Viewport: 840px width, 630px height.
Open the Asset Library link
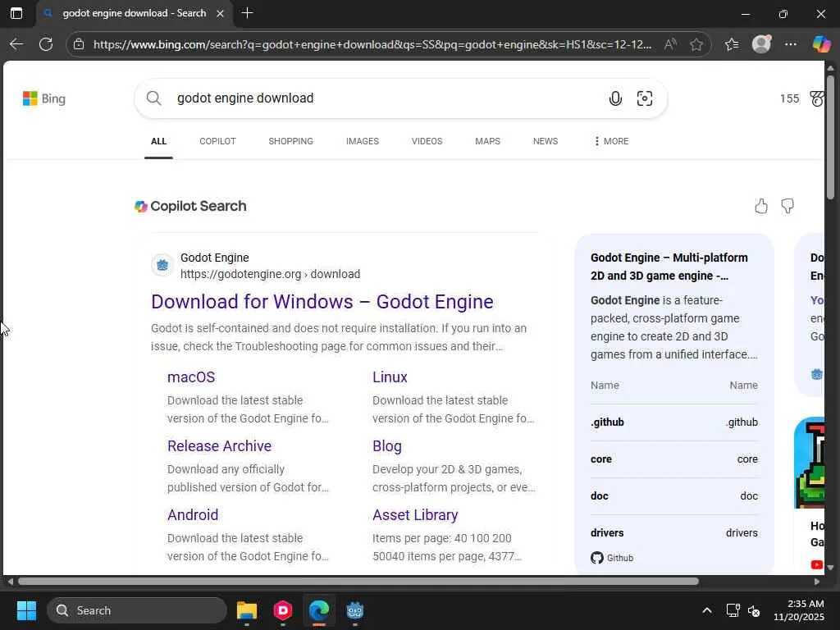[415, 514]
